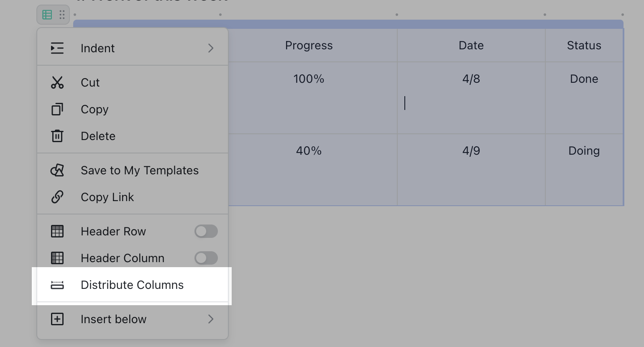644x347 pixels.
Task: Click the Delete action in the menu
Action: click(x=98, y=136)
